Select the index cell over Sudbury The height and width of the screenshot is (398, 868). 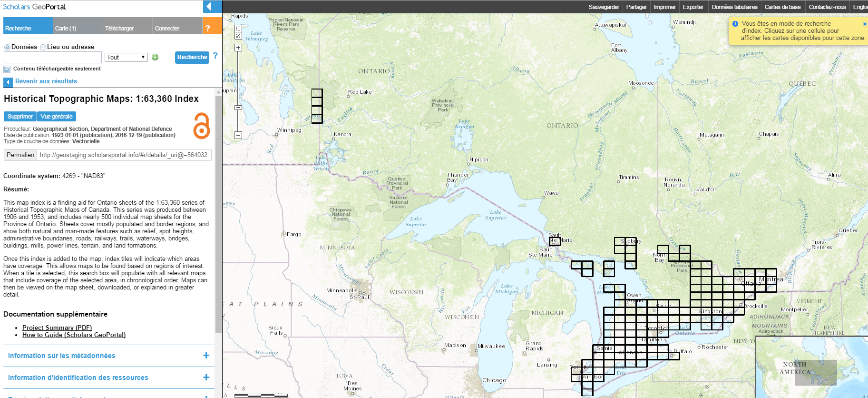pos(631,241)
